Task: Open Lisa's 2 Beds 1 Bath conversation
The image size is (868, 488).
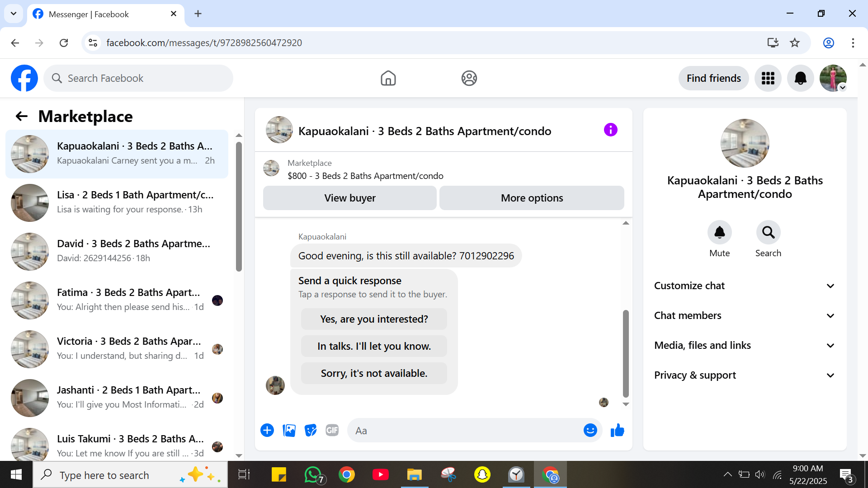Action: click(117, 202)
